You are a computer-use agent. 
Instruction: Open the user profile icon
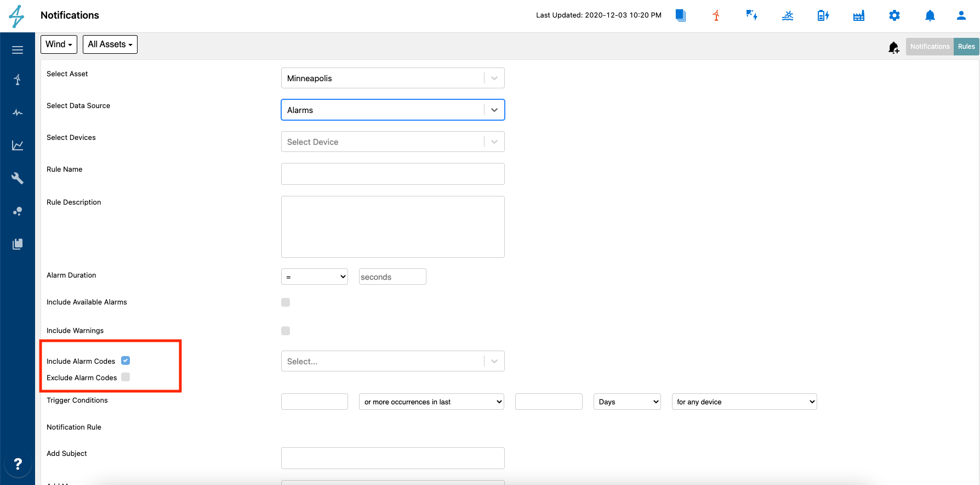coord(961,15)
